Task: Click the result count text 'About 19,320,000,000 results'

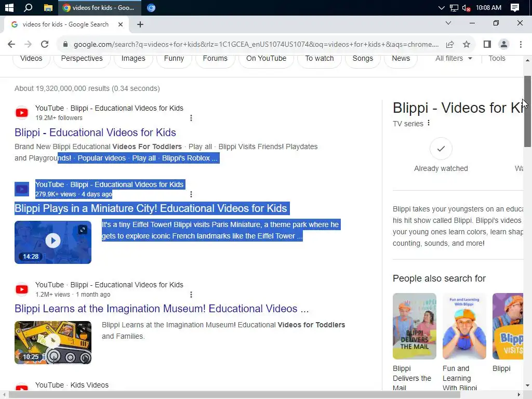Action: coord(62,88)
